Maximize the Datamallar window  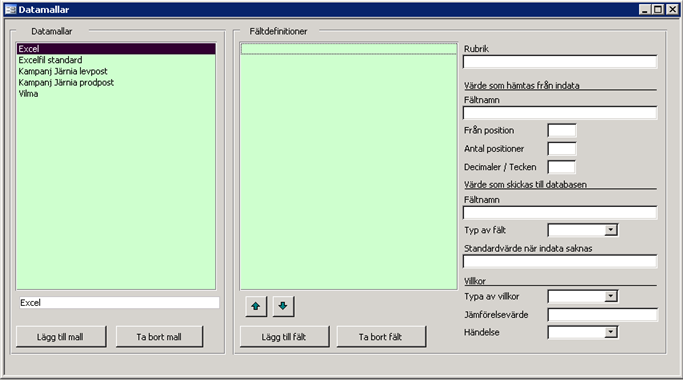[658, 10]
